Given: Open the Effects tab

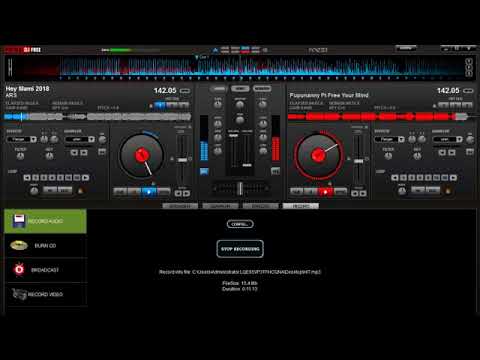Looking at the screenshot, I should tap(261, 206).
